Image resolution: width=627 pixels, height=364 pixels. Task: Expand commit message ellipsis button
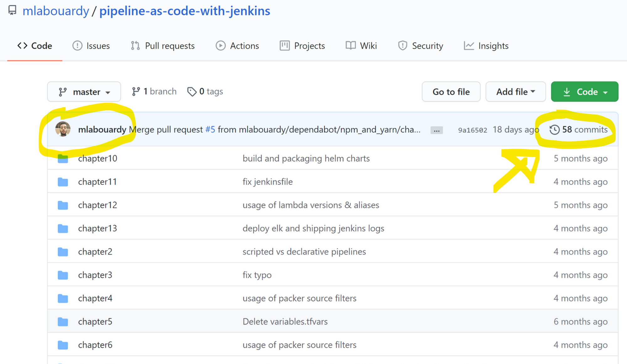(x=436, y=130)
